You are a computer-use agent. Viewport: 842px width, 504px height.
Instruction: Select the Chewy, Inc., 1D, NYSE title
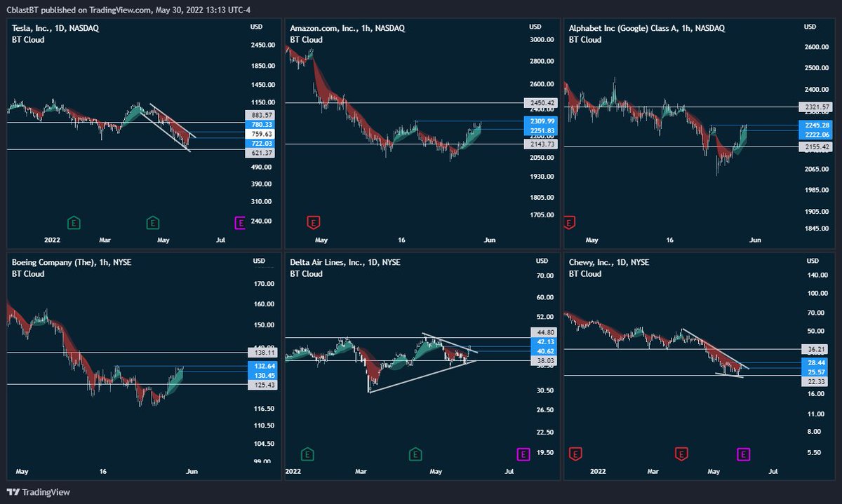pos(609,262)
